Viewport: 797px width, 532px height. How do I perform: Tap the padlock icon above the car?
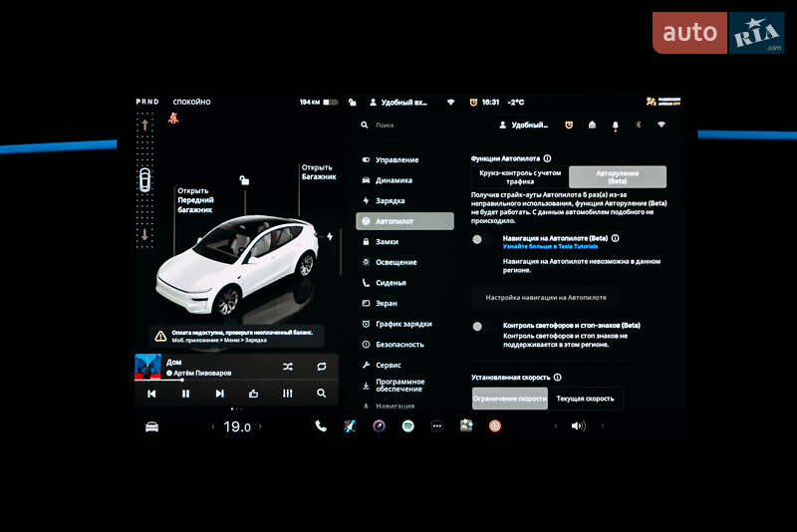[x=244, y=180]
